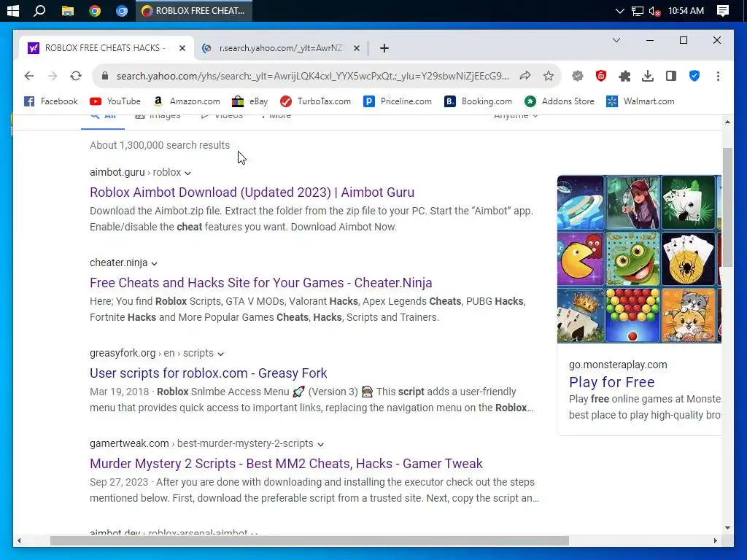Open a new browser tab
The height and width of the screenshot is (560, 747).
pyautogui.click(x=384, y=48)
